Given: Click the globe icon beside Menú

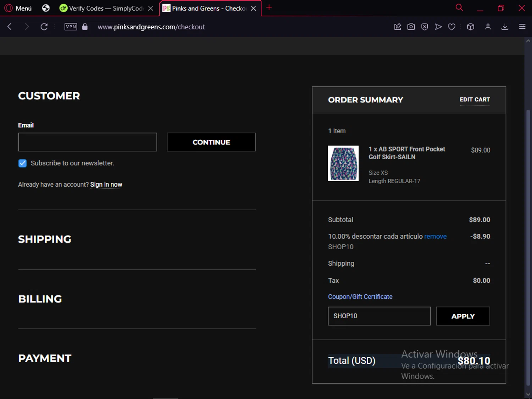Looking at the screenshot, I should 46,8.
